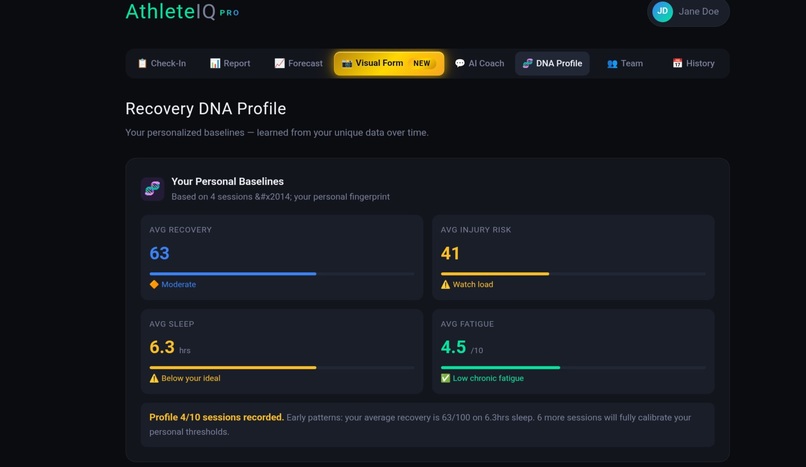Click the Avg Recovery value 63
Viewport: 806px width, 467px height.
click(x=159, y=253)
